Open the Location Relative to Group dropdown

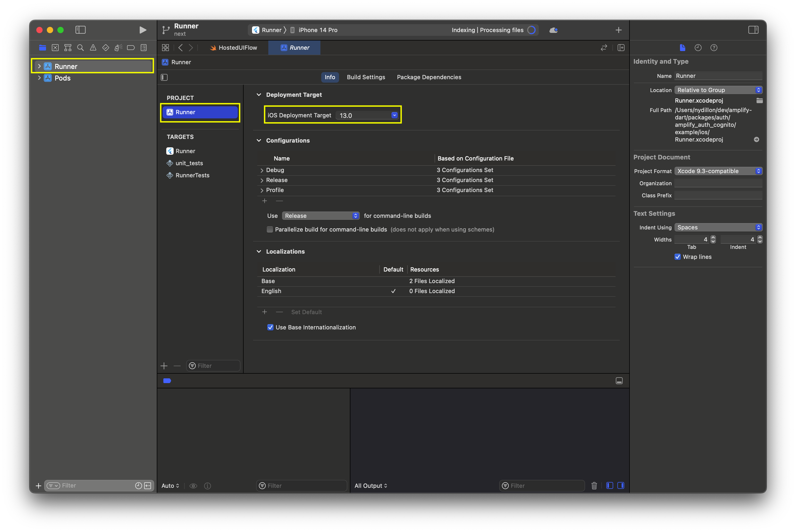click(718, 90)
